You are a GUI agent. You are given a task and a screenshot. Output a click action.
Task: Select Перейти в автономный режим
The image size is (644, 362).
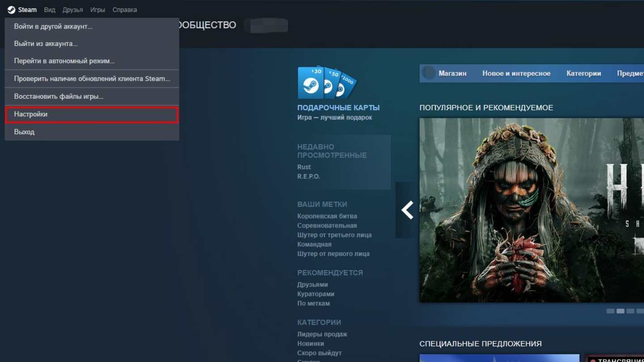click(92, 61)
